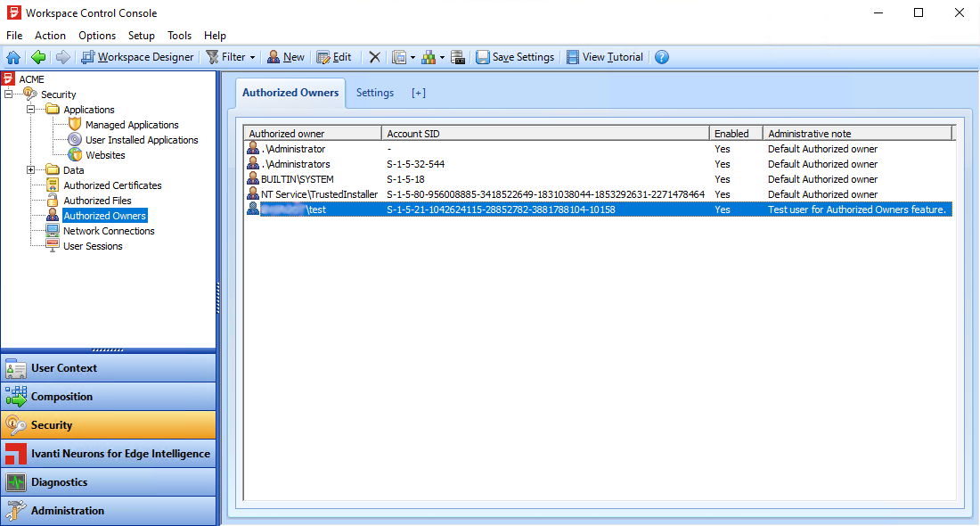Image resolution: width=980 pixels, height=526 pixels.
Task: Open Managed Applications node
Action: coord(132,125)
